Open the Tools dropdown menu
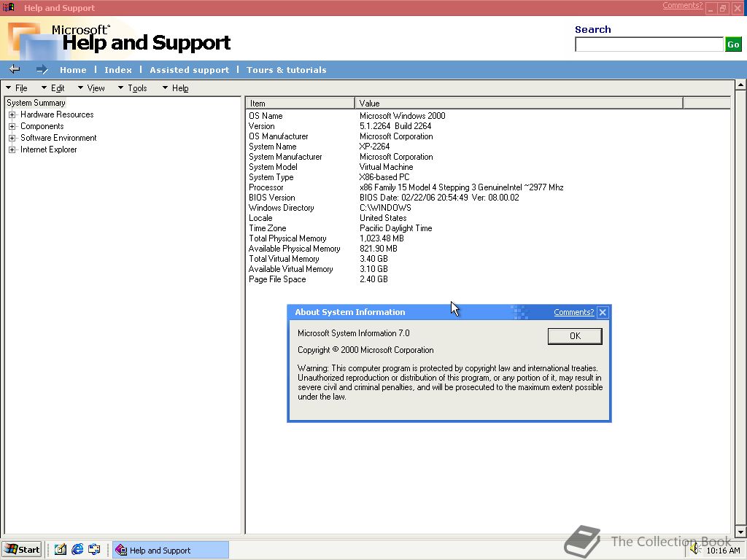Viewport: 747px width, 560px height. [x=133, y=88]
